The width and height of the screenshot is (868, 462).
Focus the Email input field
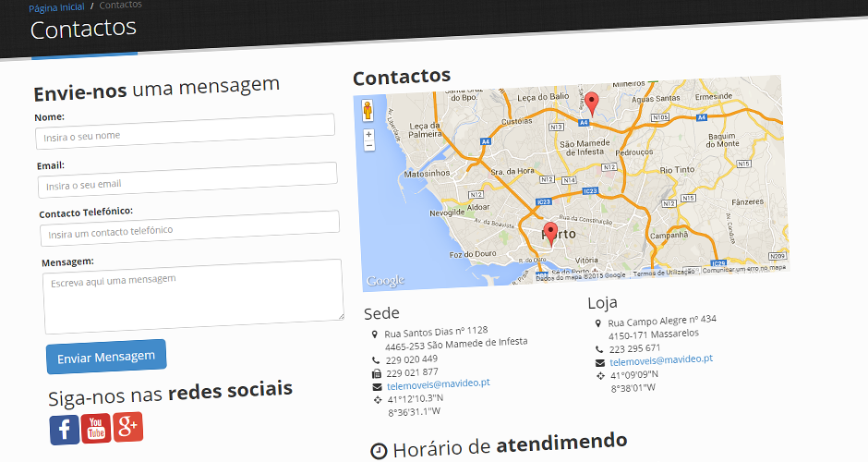187,180
